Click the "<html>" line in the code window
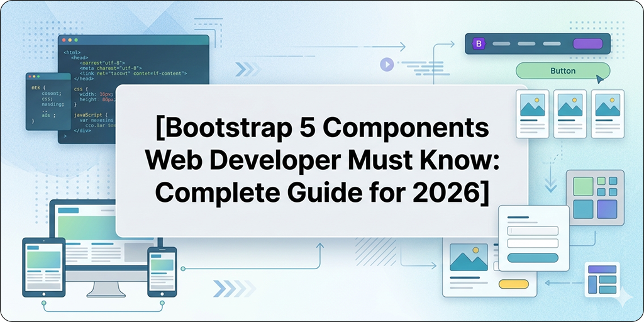Viewport: 644px width, 322px height. coord(72,53)
